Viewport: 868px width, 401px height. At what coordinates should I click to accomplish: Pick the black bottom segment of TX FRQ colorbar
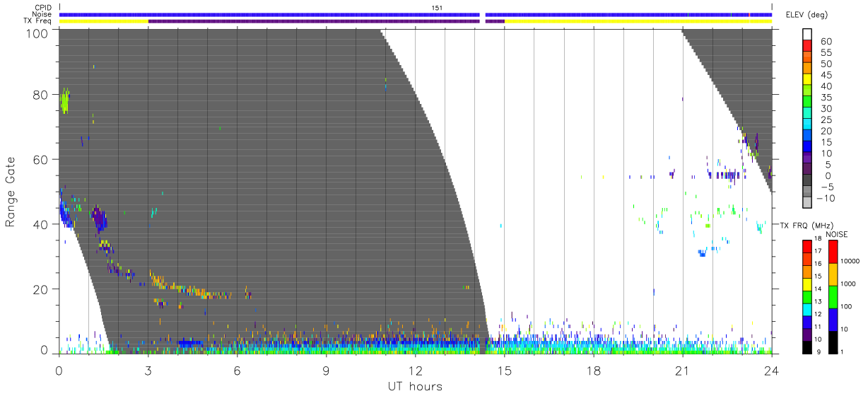(x=807, y=347)
